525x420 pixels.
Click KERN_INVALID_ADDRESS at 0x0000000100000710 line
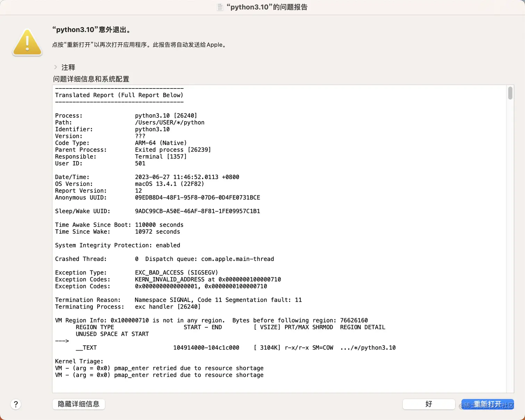click(208, 279)
